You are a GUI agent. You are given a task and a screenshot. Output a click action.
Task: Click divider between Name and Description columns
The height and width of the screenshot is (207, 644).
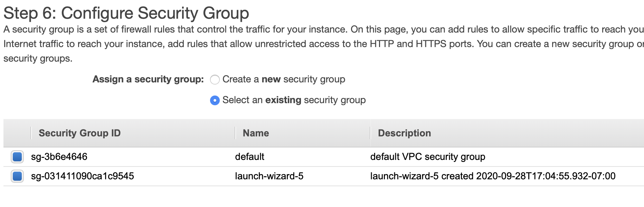(370, 133)
